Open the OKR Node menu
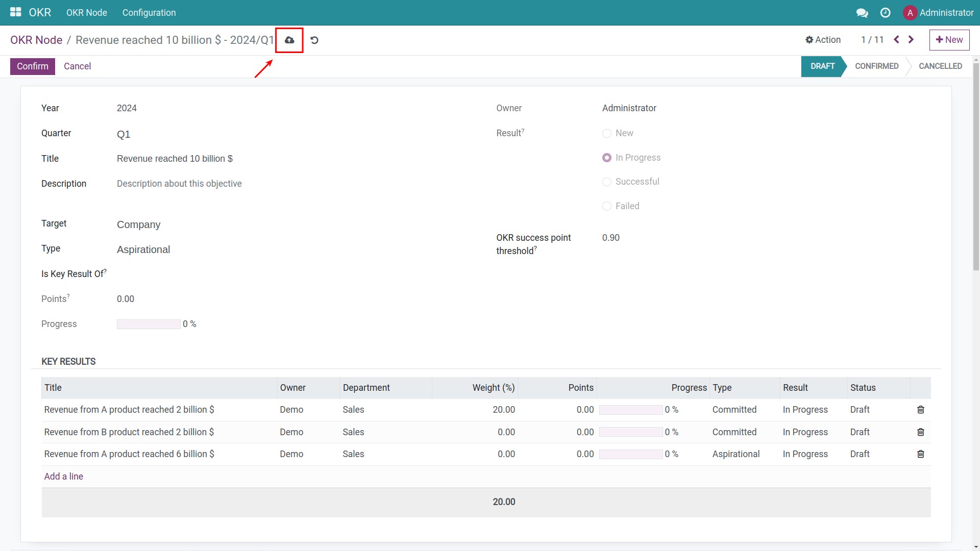 [x=86, y=13]
